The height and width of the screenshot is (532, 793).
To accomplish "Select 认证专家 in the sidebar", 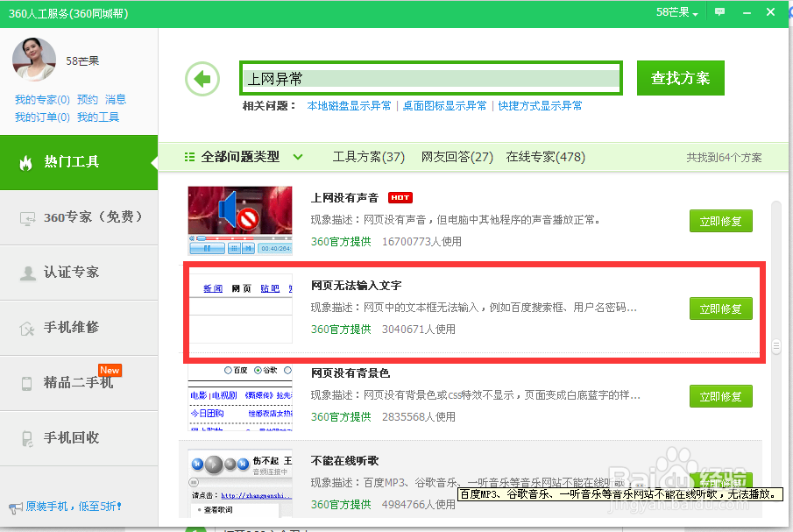I will pos(79,273).
